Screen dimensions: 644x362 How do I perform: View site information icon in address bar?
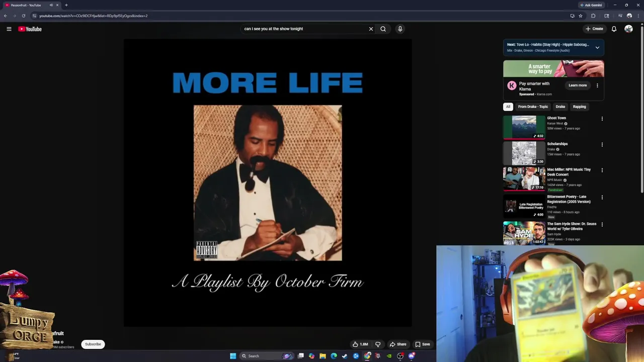point(34,16)
